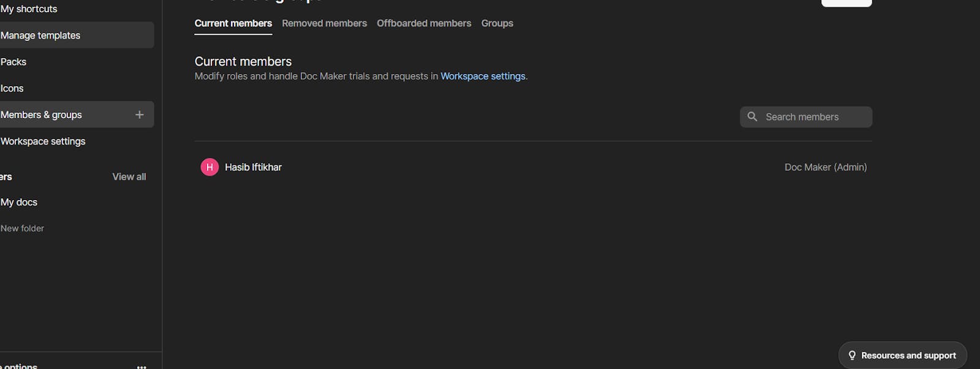Create a New folder from sidebar
Screen dimensions: 980x369
(x=23, y=228)
